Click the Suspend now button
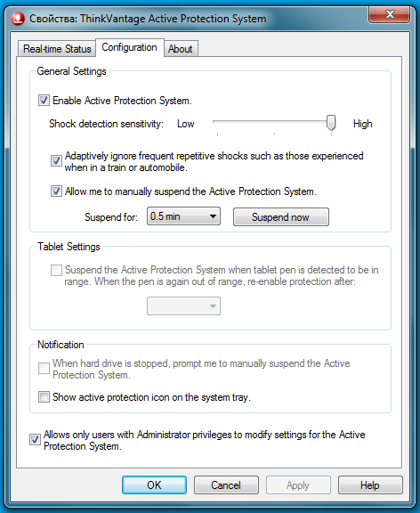 (281, 217)
